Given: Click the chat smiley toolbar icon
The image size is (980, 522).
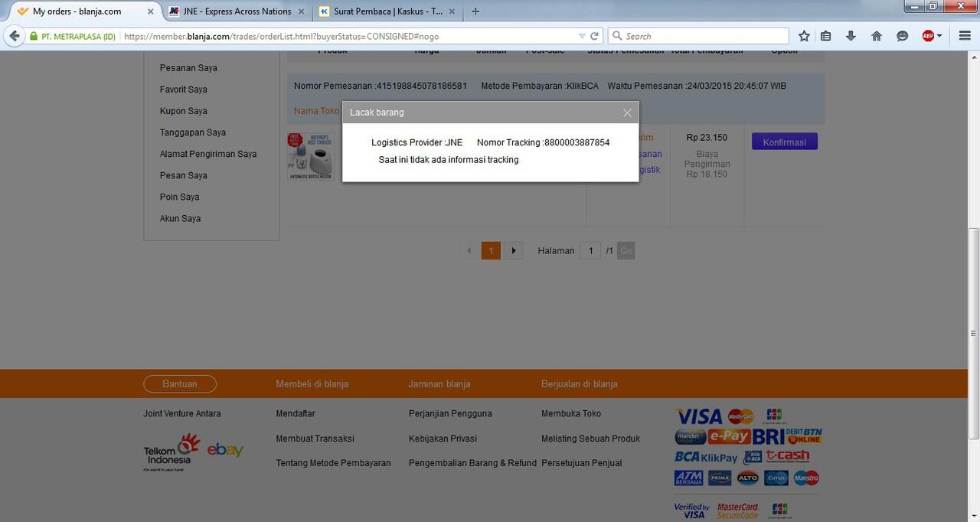Looking at the screenshot, I should tap(902, 36).
